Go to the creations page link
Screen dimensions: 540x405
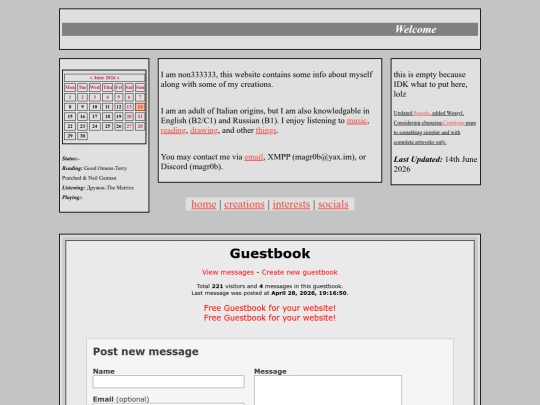click(x=244, y=204)
